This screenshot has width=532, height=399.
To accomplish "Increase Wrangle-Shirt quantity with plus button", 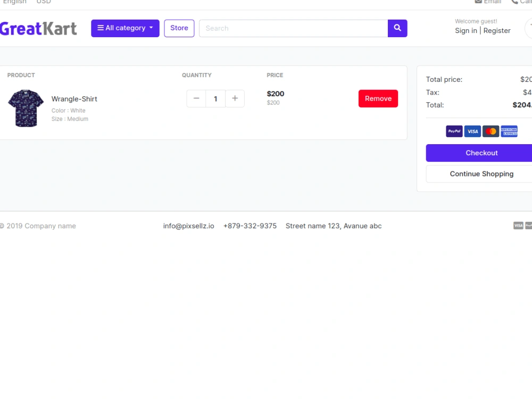I will pyautogui.click(x=235, y=98).
